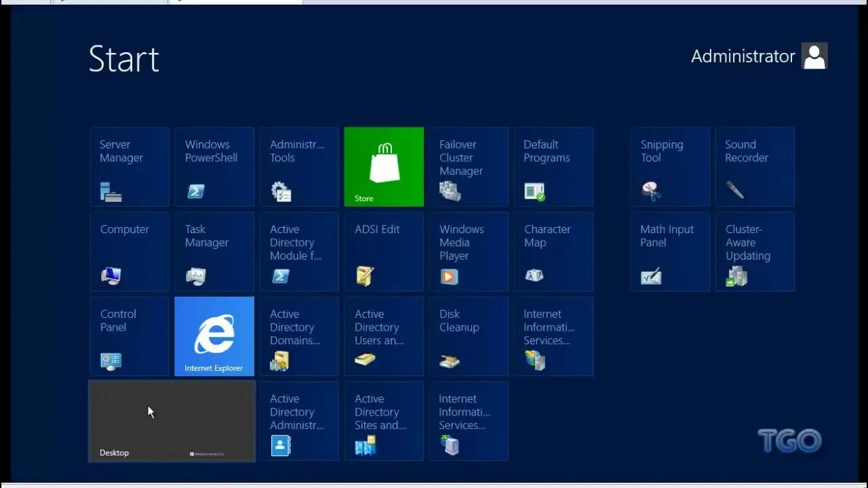
Task: Launch Task Manager
Action: click(x=214, y=251)
